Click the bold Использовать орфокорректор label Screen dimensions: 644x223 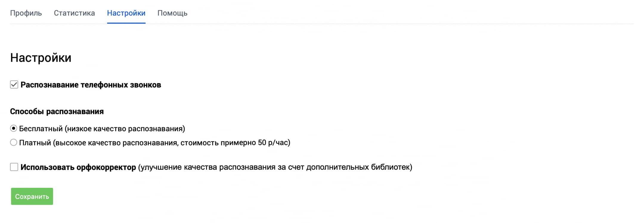[78, 167]
